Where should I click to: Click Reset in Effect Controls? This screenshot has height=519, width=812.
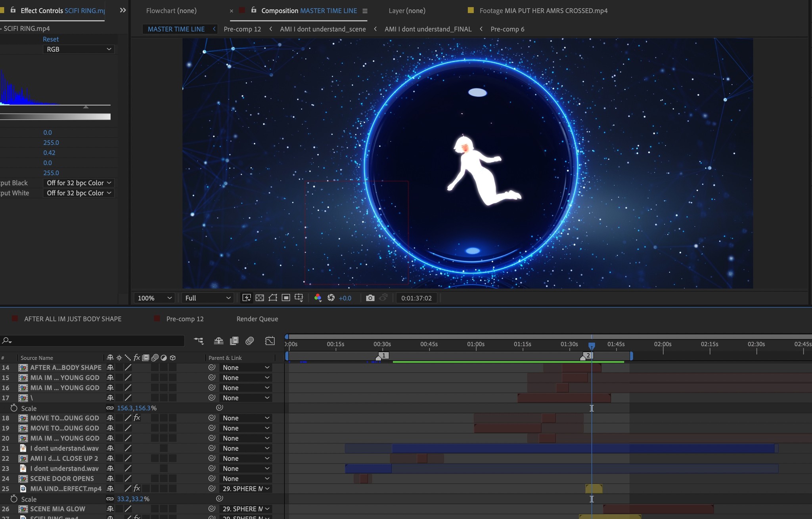tap(50, 39)
